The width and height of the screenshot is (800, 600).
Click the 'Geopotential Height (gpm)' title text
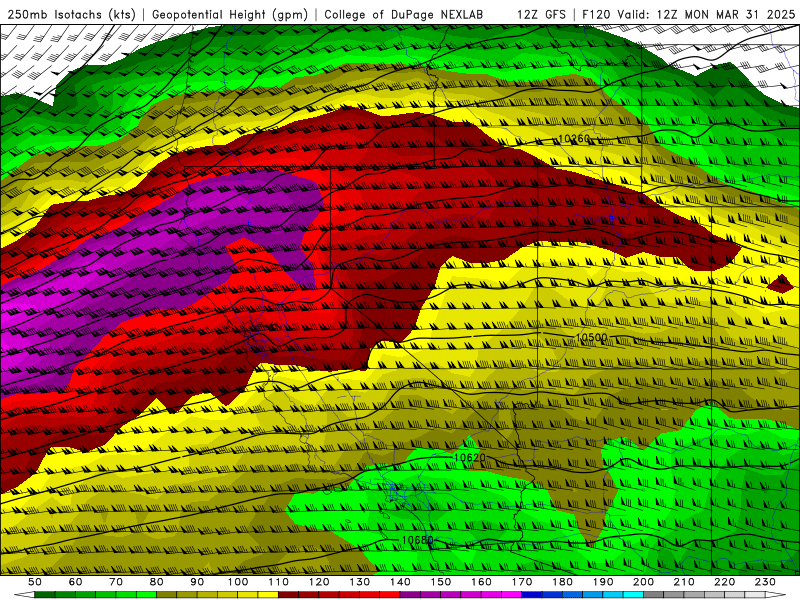point(230,15)
